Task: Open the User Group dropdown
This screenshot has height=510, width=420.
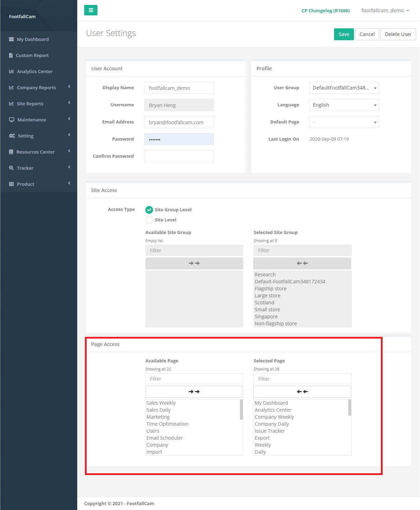Action: [344, 88]
